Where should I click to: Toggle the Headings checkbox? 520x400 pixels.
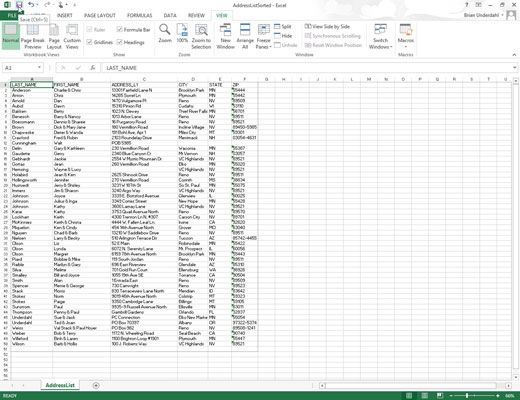pos(131,42)
